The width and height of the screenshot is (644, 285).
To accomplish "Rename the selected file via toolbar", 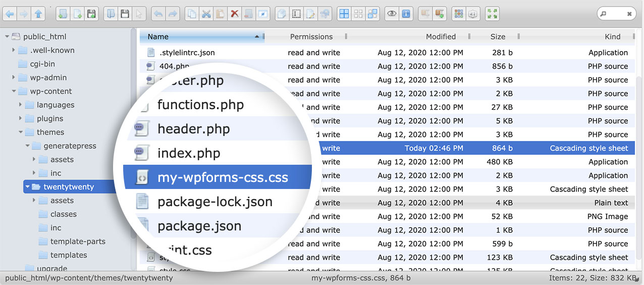I will [297, 14].
